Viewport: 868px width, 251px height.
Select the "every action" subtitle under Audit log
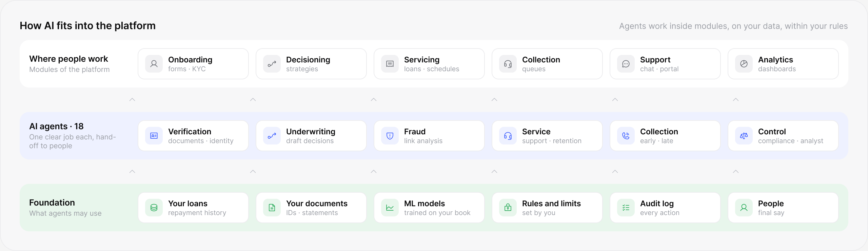[x=660, y=213]
